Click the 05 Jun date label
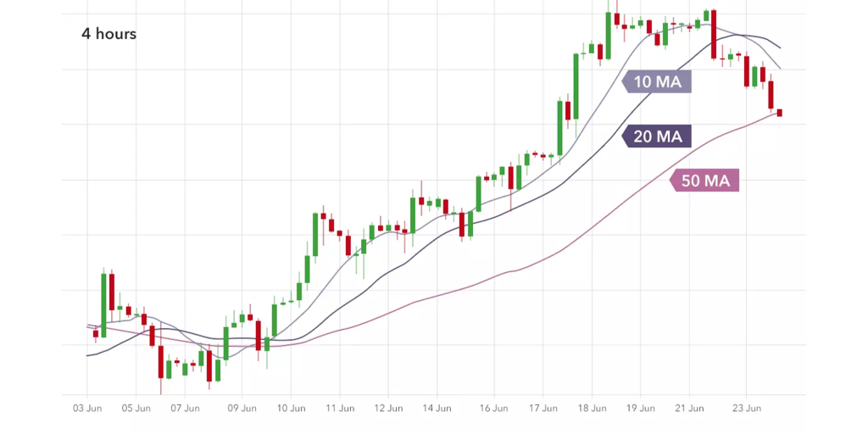The width and height of the screenshot is (868, 434). pos(136,408)
